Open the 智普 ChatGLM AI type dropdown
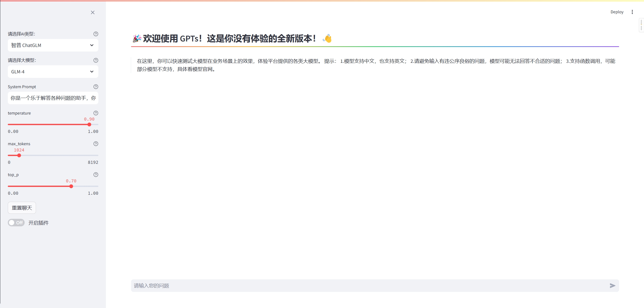Screen dimensions: 644x308 click(x=53, y=45)
